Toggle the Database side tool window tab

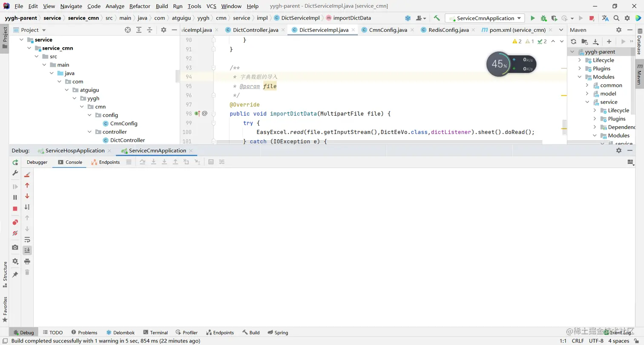[x=639, y=42]
